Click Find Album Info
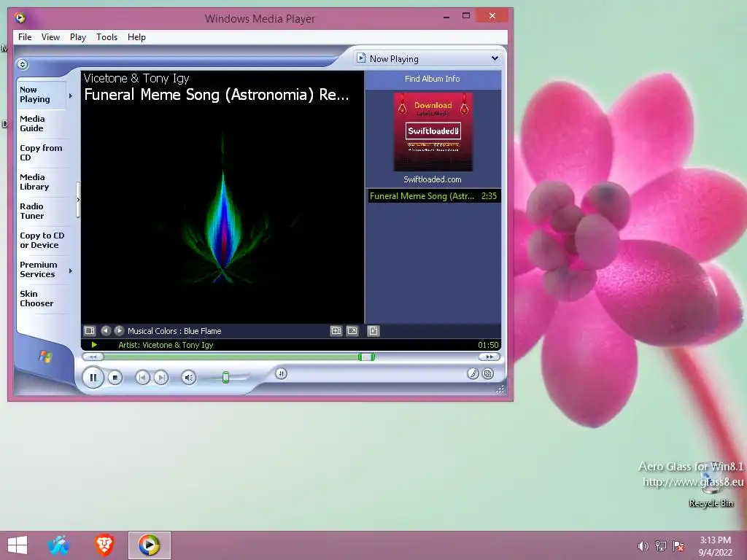Viewport: 747px width, 560px height. coord(433,79)
